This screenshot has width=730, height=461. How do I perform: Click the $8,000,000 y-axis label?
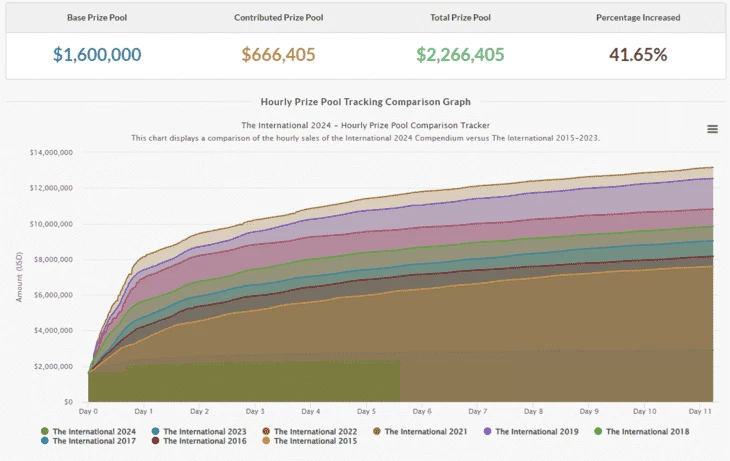point(53,259)
